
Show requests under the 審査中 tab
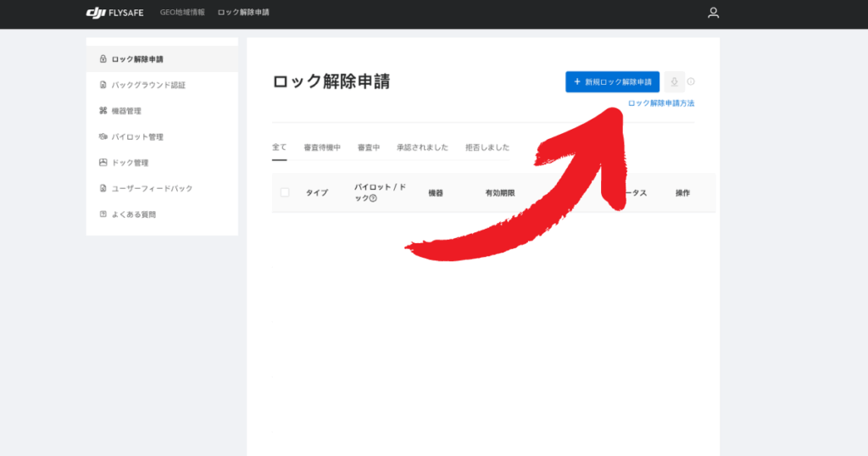[369, 147]
